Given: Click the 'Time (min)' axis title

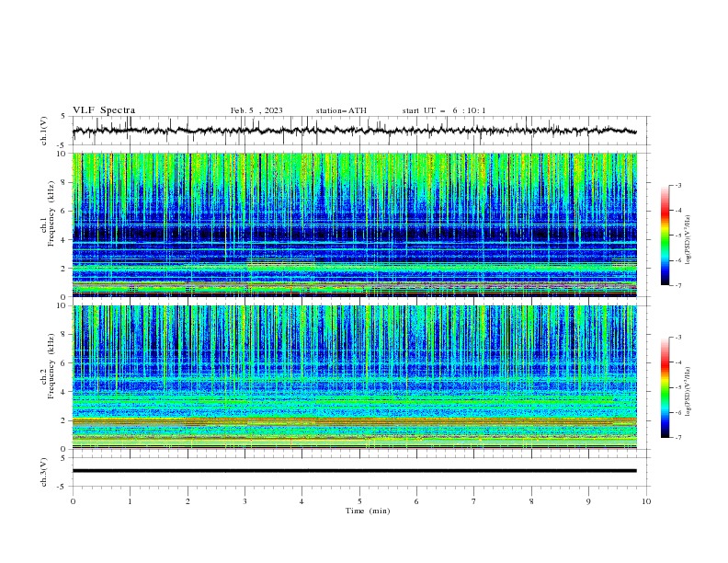Looking at the screenshot, I should 368,511.
